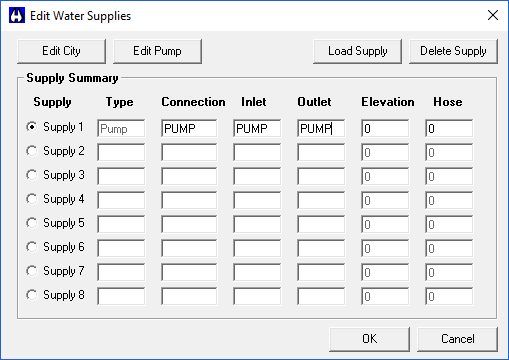Image resolution: width=509 pixels, height=360 pixels.
Task: Click the Supply 7 Elevation field
Action: [385, 272]
